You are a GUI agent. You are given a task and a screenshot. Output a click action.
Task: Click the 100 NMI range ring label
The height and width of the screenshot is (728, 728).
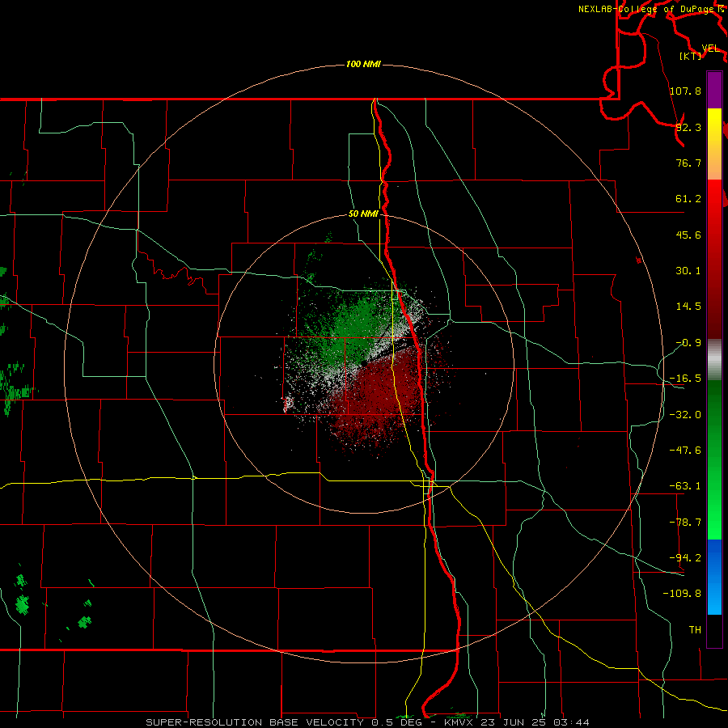[x=363, y=64]
